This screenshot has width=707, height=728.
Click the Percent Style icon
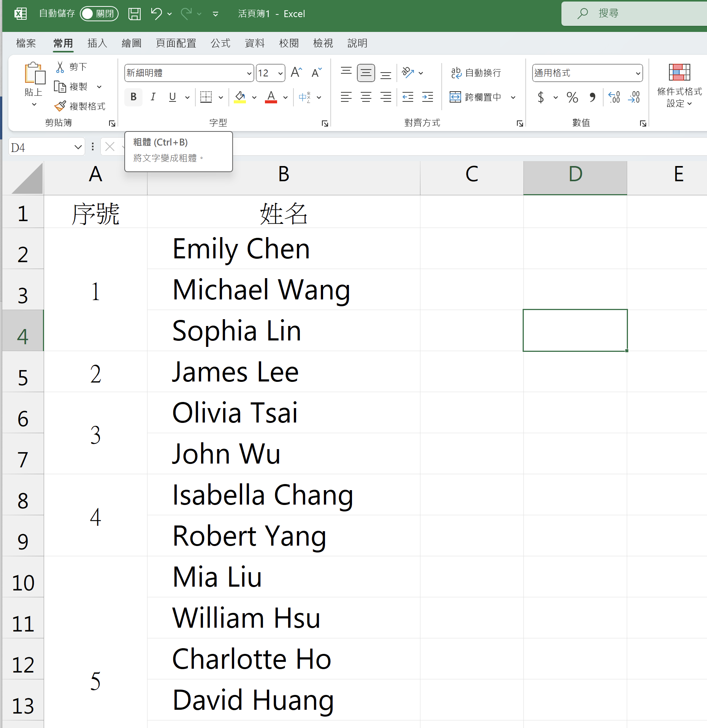click(x=572, y=97)
